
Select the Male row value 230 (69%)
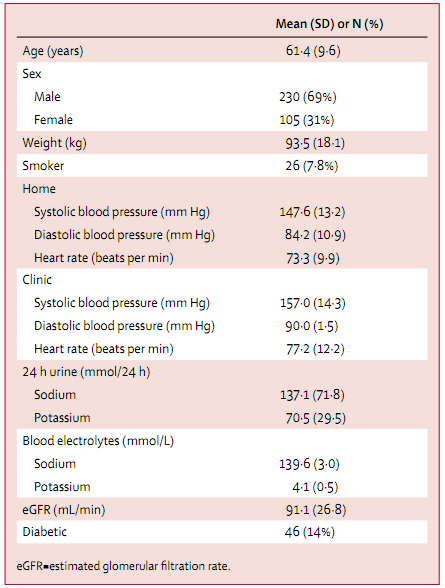coord(307,97)
